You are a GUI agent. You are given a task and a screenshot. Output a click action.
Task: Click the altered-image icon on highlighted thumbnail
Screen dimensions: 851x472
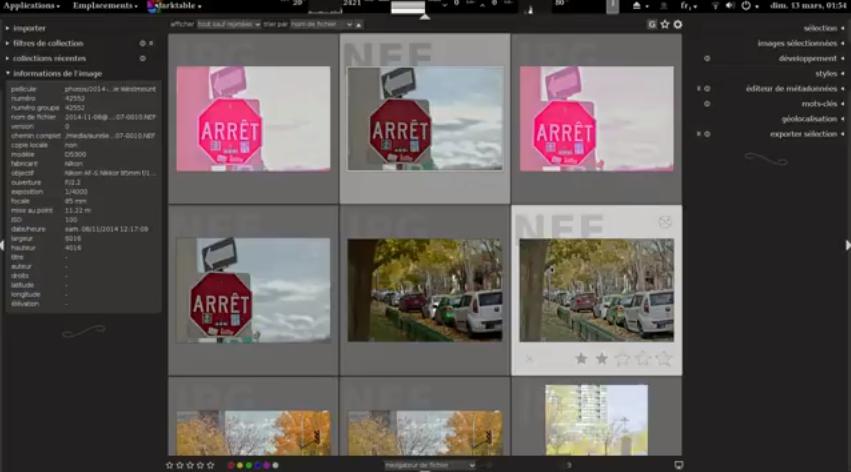pos(665,222)
